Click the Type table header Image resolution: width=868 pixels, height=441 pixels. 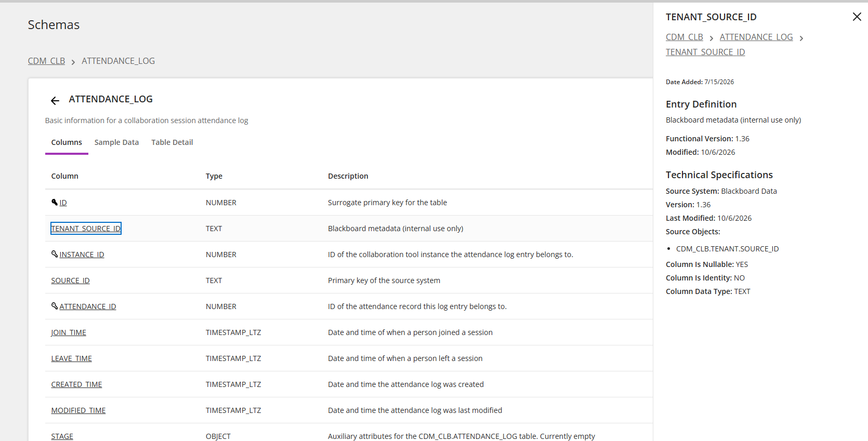click(214, 176)
